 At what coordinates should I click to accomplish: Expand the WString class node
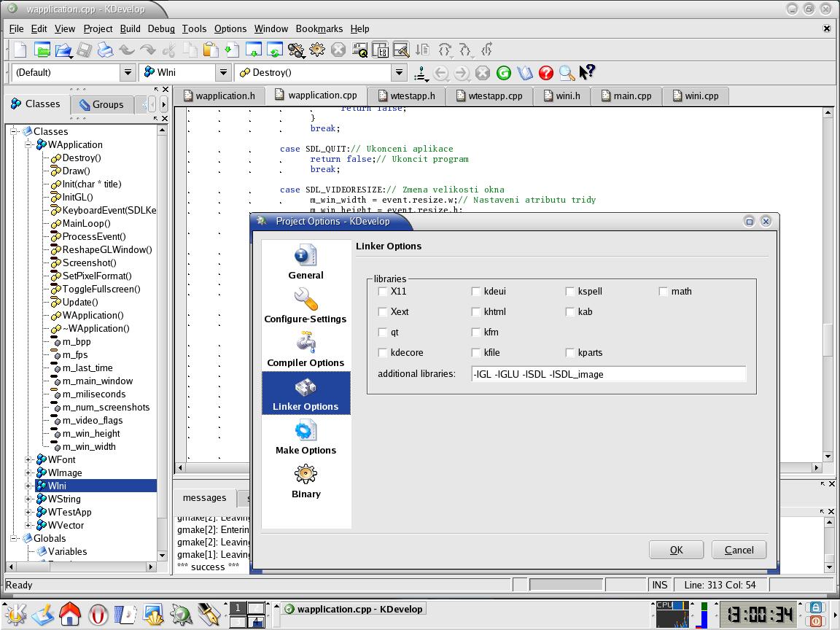(x=28, y=499)
